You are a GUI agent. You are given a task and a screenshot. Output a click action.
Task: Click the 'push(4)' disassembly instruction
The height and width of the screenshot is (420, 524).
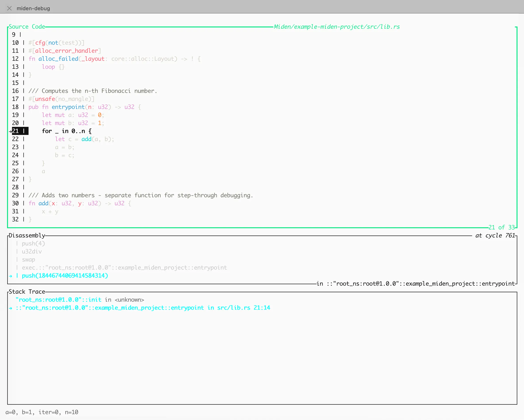coord(33,244)
